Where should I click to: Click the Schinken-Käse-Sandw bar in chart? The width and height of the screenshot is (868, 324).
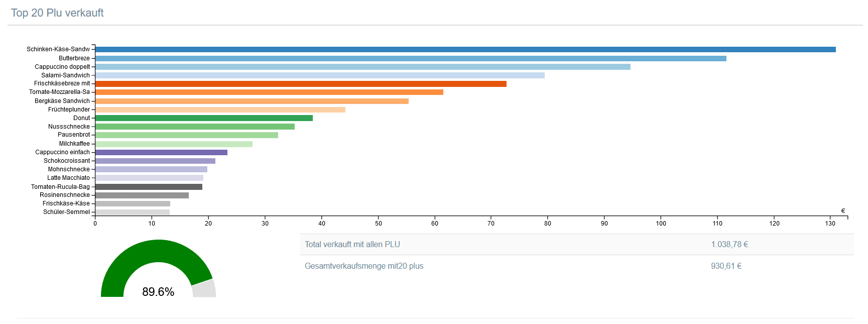(x=465, y=50)
